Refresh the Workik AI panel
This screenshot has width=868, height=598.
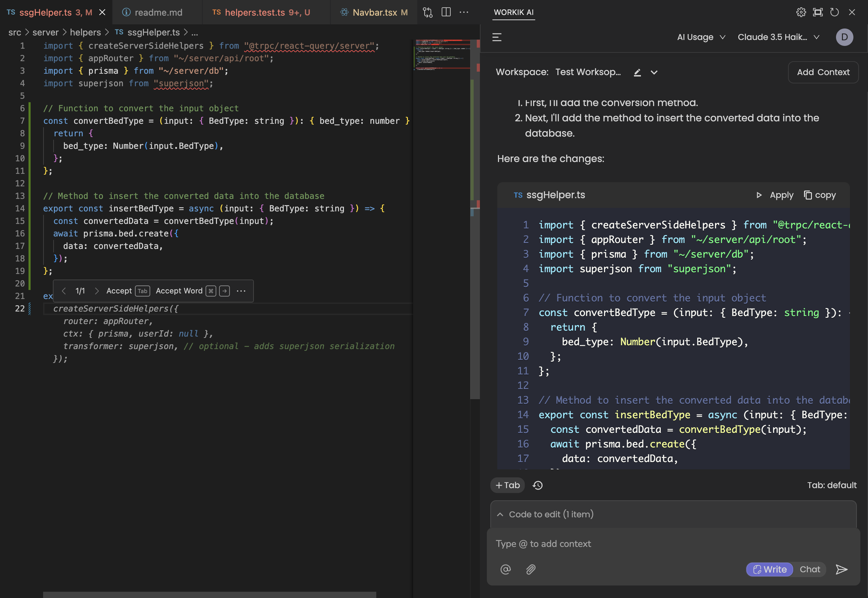[835, 13]
